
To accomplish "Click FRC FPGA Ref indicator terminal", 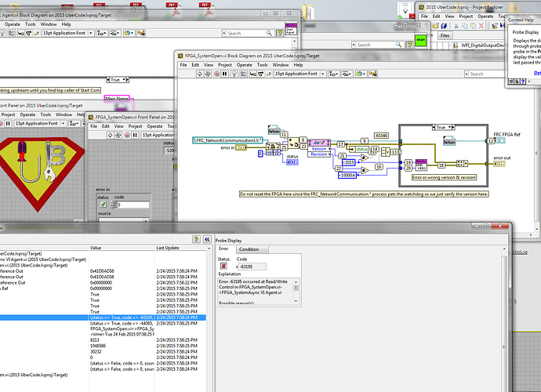I will click(x=500, y=140).
